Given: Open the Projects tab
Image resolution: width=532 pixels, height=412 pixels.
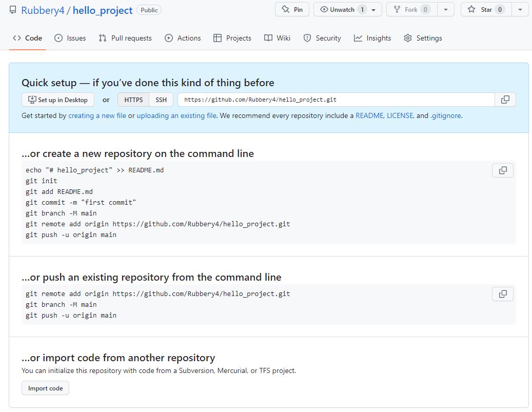Looking at the screenshot, I should (x=232, y=38).
